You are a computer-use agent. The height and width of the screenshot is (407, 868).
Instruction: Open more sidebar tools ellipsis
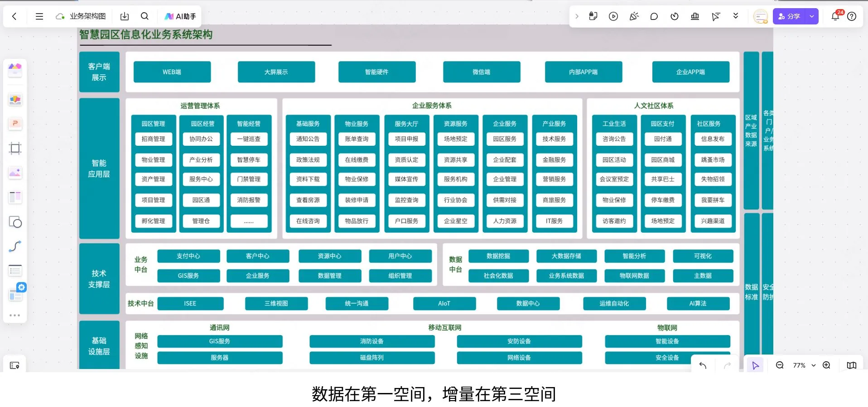click(15, 315)
